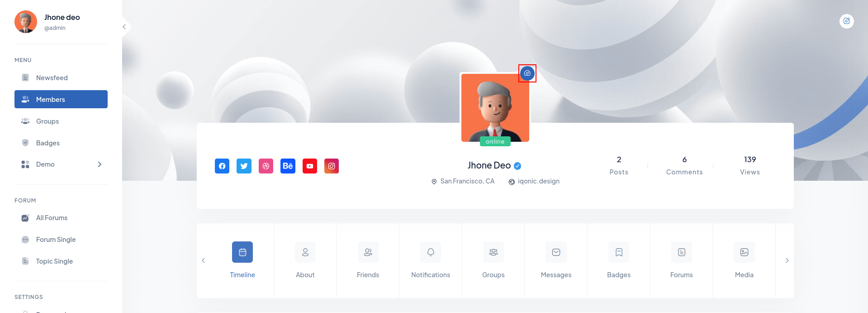The height and width of the screenshot is (313, 868).
Task: Click the edit cover photo icon
Action: click(847, 21)
